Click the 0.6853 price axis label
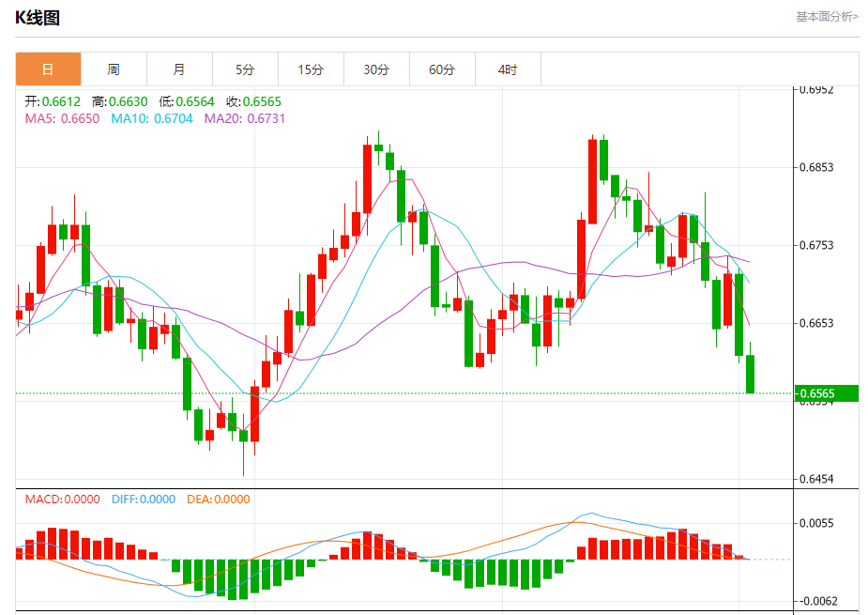Viewport: 868px width, 615px height. (816, 167)
